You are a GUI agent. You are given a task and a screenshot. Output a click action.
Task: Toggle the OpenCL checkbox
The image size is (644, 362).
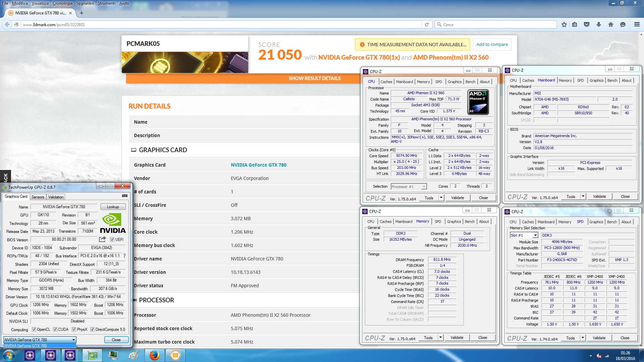tap(34, 329)
